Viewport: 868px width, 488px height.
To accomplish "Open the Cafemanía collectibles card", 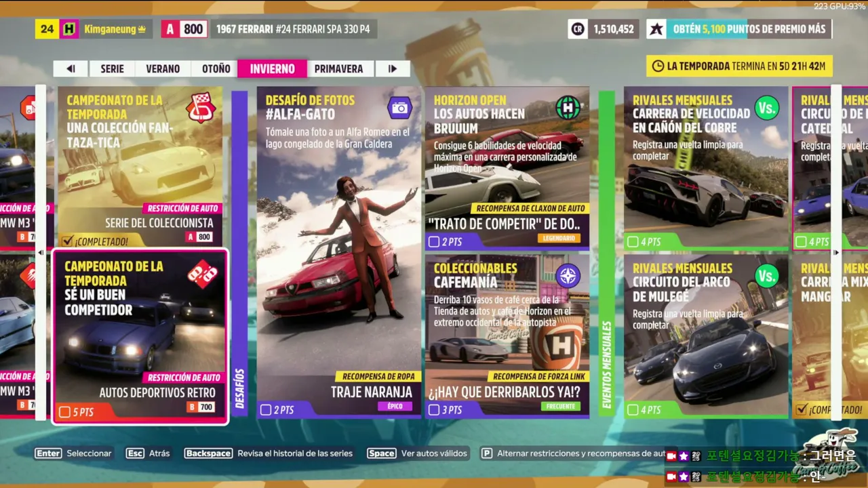I will 507,336.
